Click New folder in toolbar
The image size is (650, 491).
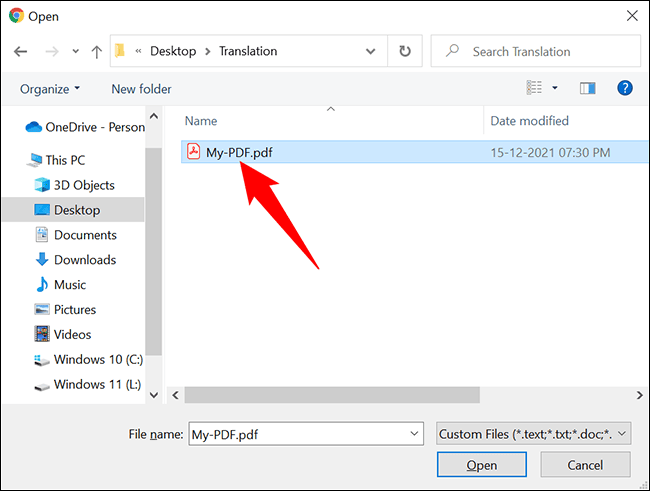pyautogui.click(x=141, y=89)
